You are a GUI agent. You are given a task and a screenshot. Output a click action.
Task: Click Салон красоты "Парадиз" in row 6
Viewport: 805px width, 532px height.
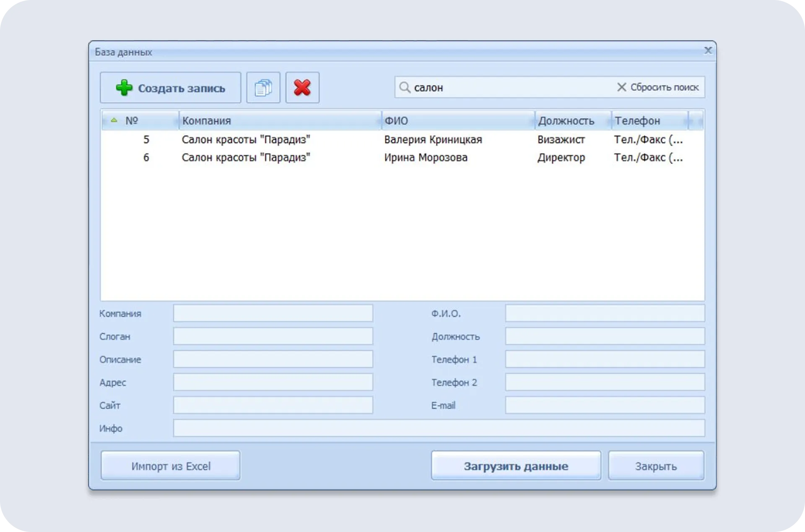[246, 158]
